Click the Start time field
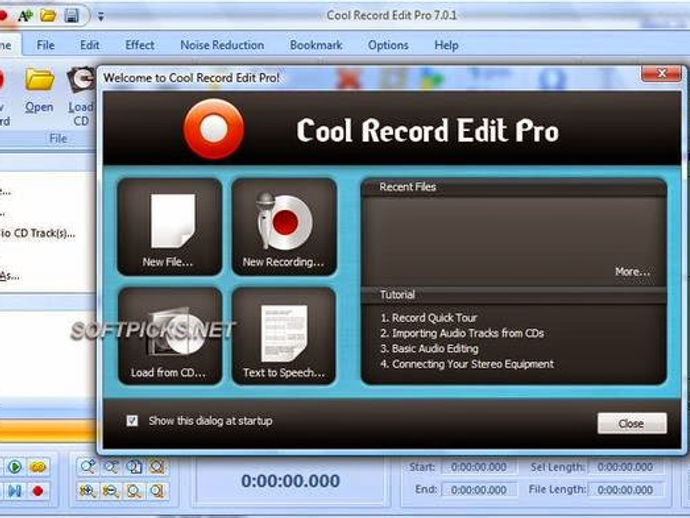Viewport: 690px width, 518px height. pyautogui.click(x=479, y=467)
